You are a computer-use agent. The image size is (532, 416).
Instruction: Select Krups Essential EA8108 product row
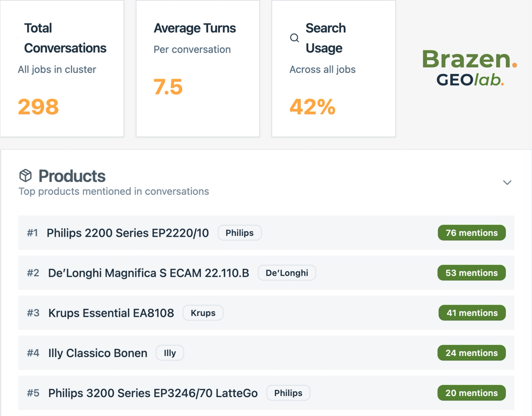[111, 313]
